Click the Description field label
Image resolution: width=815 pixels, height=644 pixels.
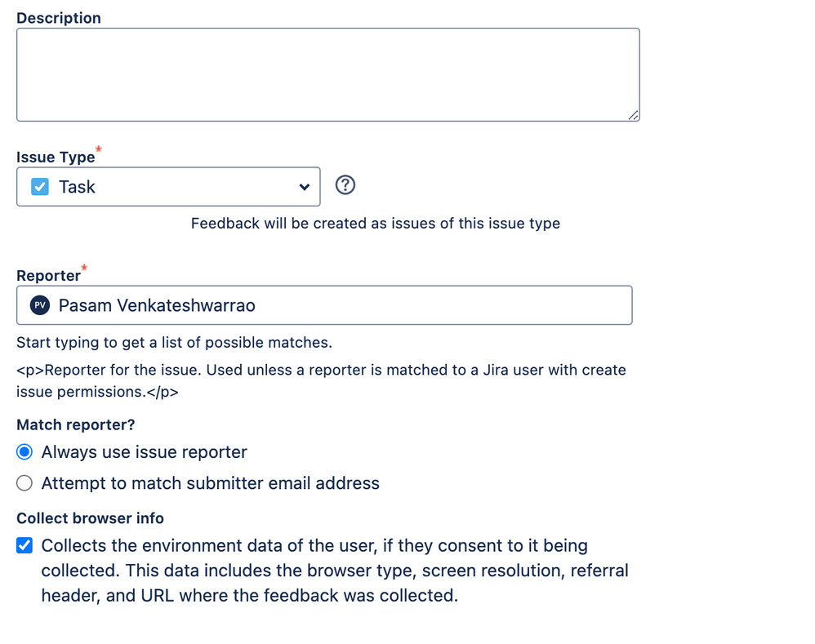58,17
